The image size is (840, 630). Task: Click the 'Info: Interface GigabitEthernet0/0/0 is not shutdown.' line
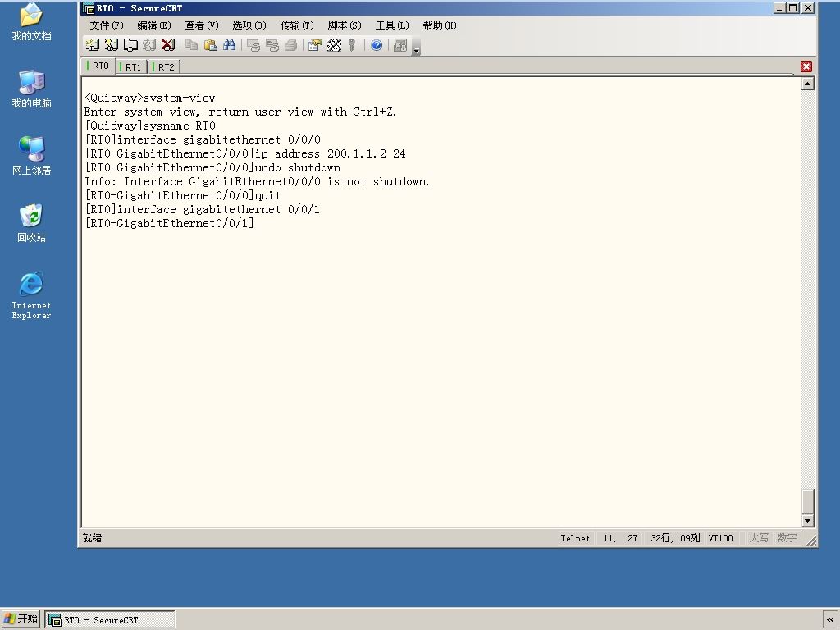(x=257, y=181)
